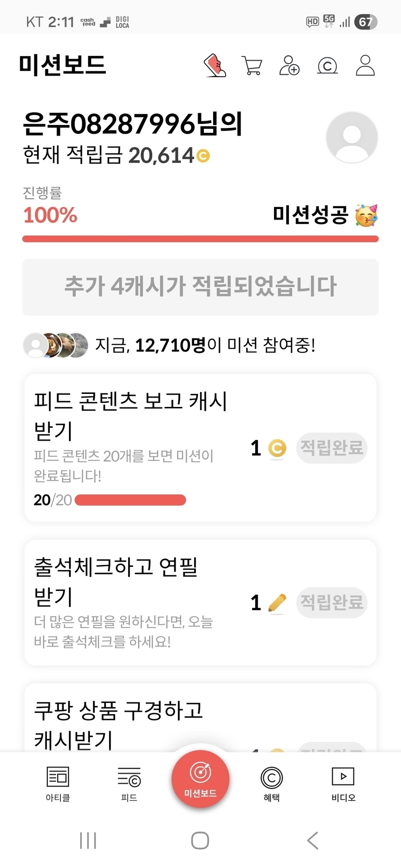This screenshot has height=868, width=401.
Task: Tap the gray profile avatar picture
Action: pyautogui.click(x=352, y=138)
